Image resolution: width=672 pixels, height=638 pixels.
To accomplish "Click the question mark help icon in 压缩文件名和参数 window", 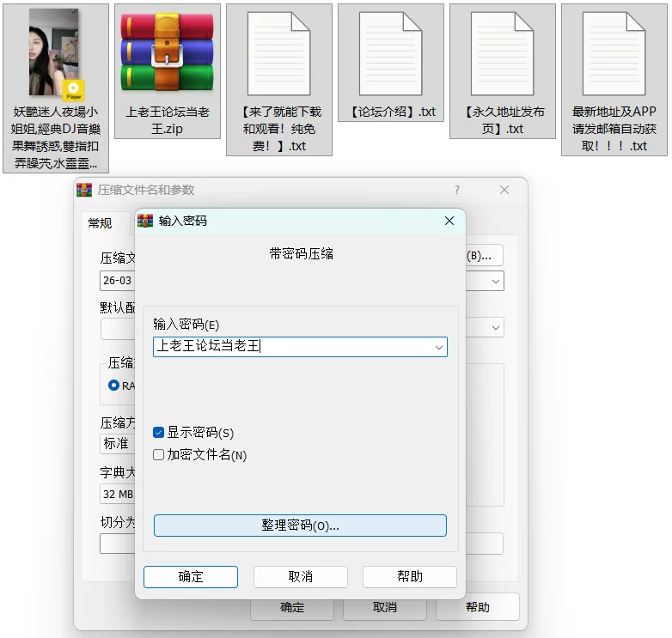I will [x=457, y=190].
